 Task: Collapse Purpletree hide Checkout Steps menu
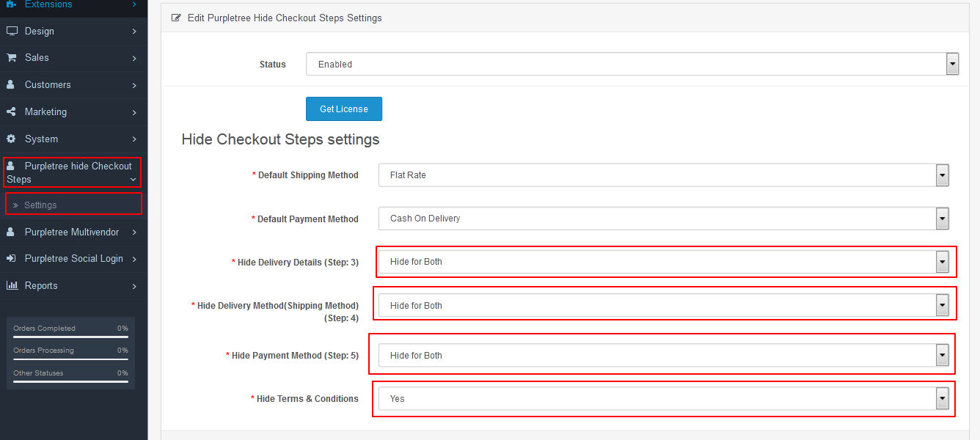pyautogui.click(x=73, y=172)
